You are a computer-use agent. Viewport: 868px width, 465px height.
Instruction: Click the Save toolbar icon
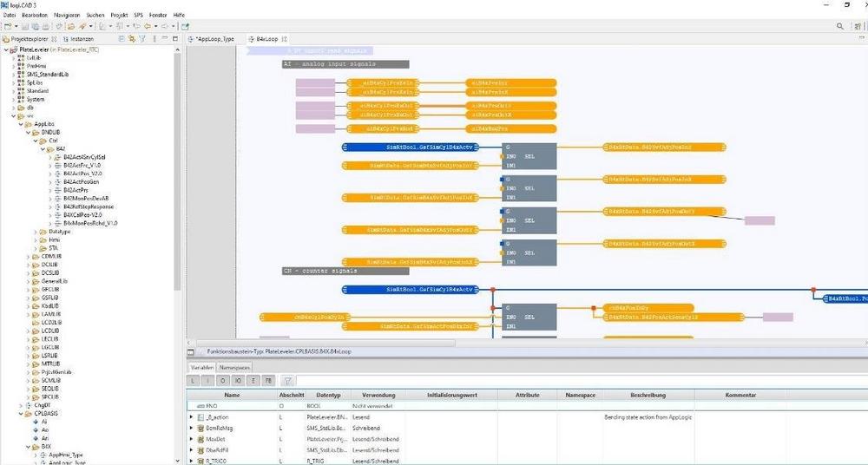[x=25, y=26]
